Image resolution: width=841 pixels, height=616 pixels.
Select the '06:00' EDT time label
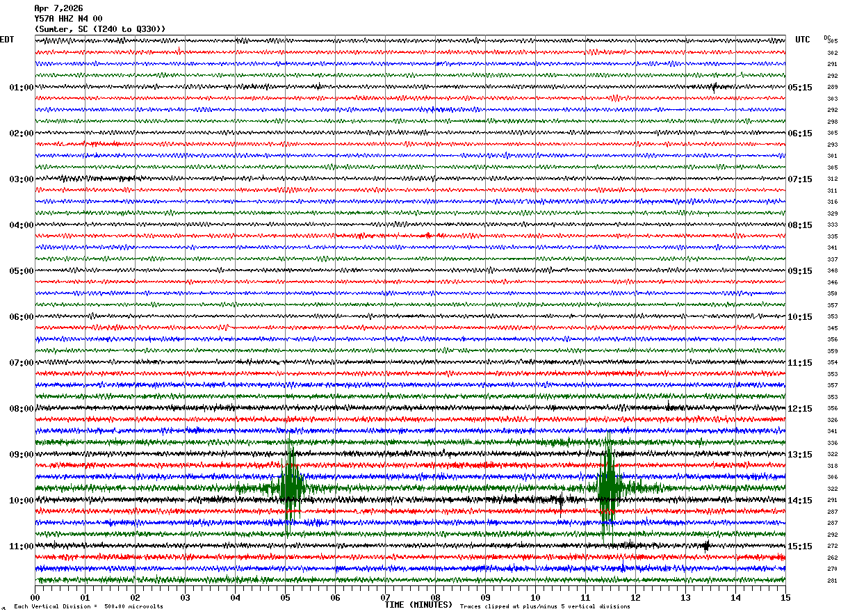(x=22, y=317)
